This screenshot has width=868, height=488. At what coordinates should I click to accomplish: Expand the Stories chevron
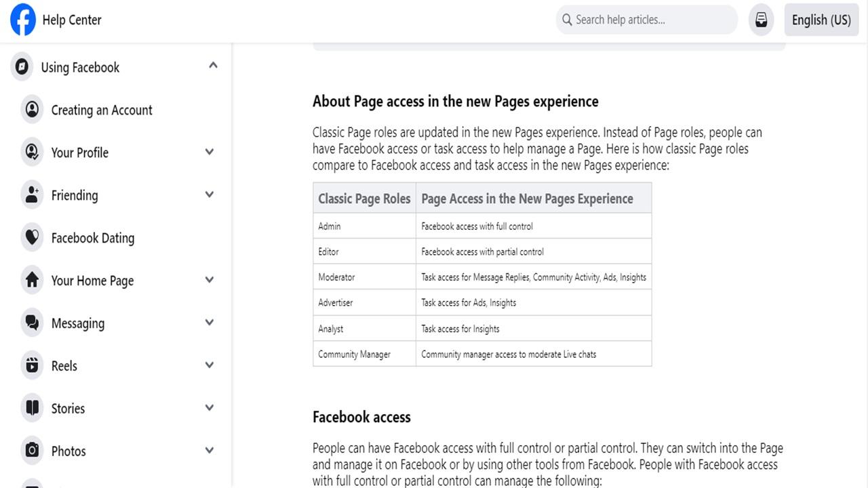click(x=210, y=408)
